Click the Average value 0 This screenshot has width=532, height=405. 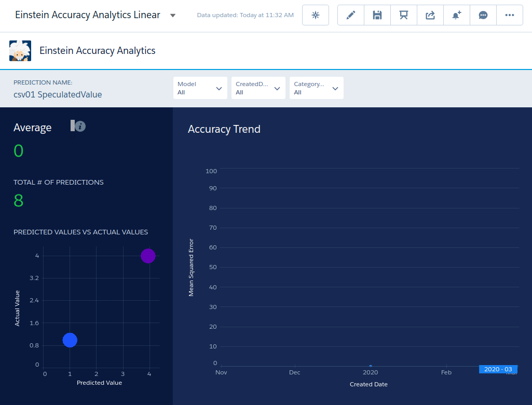click(x=18, y=151)
